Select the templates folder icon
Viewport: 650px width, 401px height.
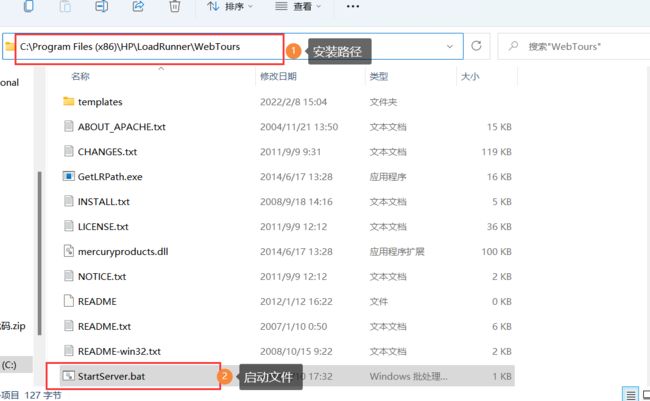[68, 101]
